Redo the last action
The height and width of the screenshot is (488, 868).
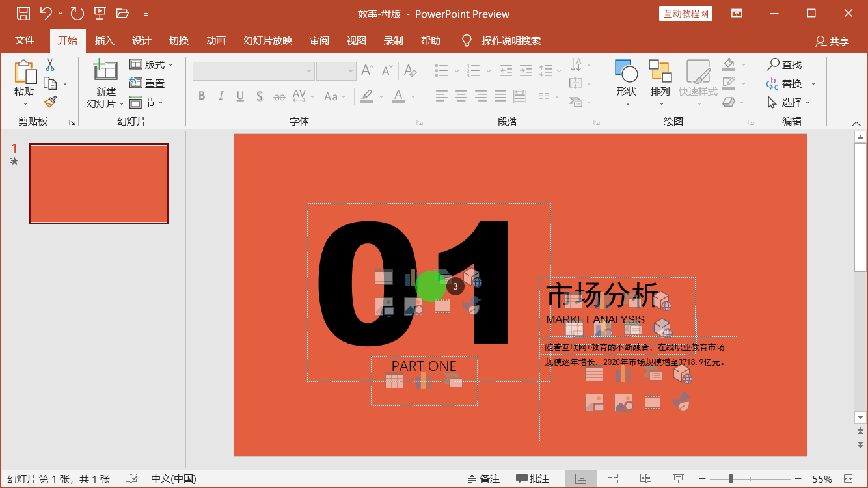(77, 13)
